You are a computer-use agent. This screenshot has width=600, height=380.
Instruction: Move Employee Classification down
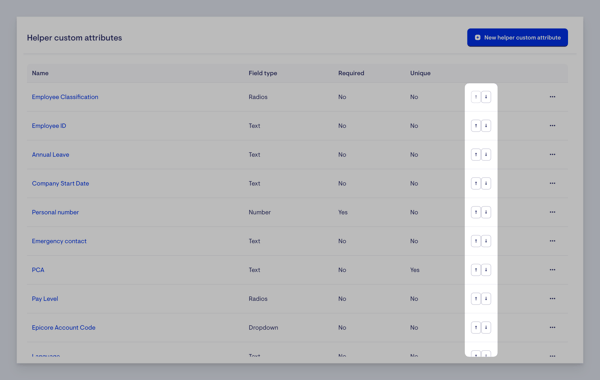pos(486,97)
